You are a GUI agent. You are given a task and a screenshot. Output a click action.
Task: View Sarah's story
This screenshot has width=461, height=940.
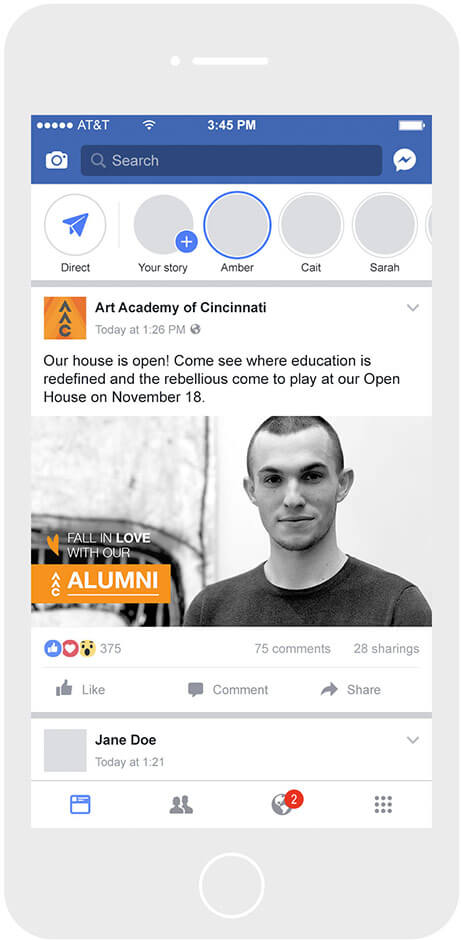point(384,225)
